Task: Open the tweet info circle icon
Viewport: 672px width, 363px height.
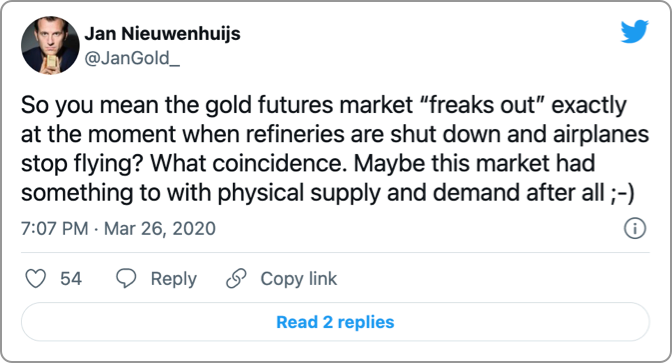Action: coord(635,228)
